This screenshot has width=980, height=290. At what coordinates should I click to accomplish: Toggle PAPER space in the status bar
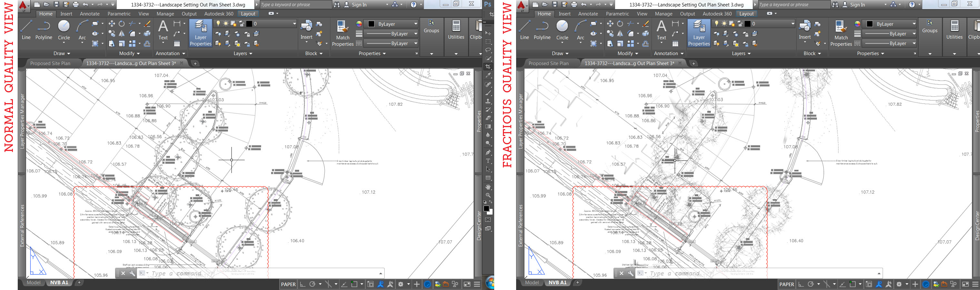click(x=289, y=284)
